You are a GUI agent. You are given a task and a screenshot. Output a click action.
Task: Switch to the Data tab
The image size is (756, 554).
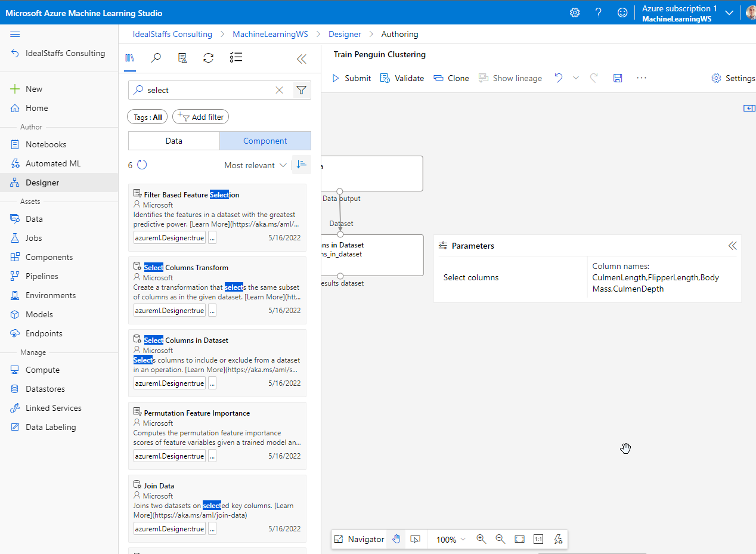(x=174, y=141)
